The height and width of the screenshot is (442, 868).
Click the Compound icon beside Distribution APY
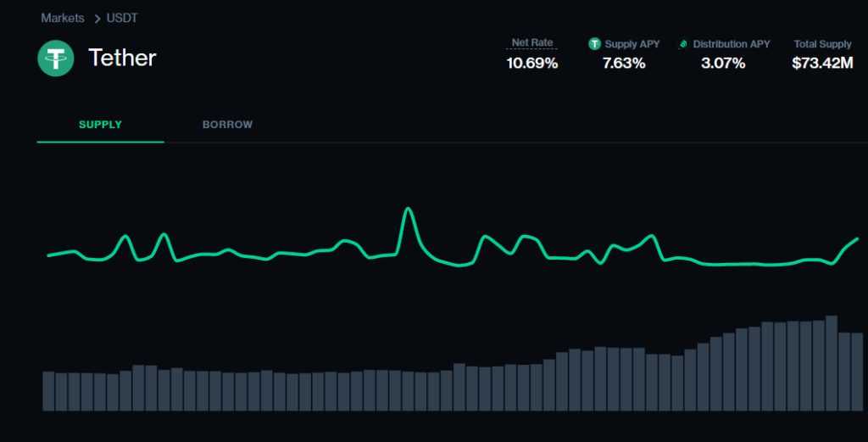pos(683,43)
